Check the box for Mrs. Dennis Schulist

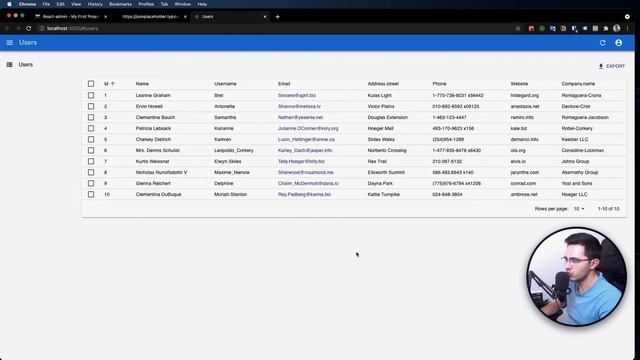(91, 150)
